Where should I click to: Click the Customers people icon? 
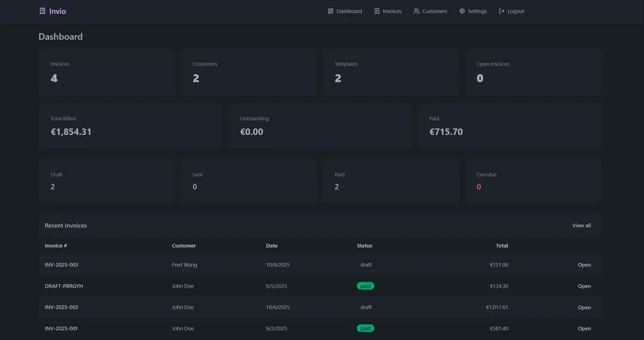point(416,11)
